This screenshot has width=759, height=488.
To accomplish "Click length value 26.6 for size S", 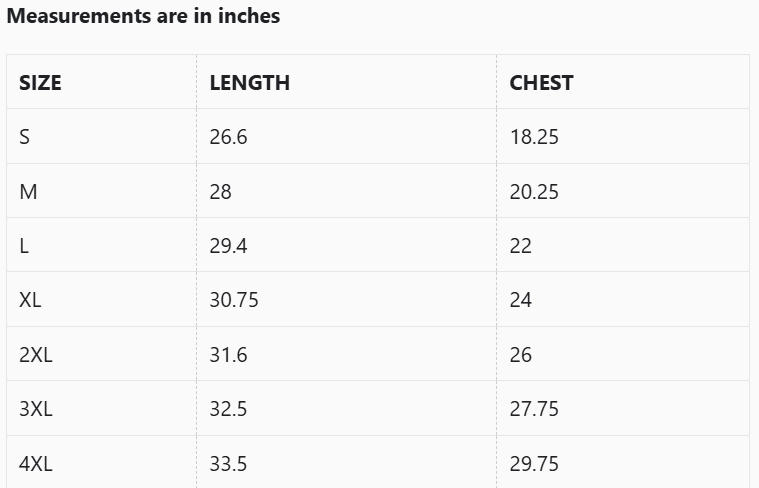I will point(228,137).
